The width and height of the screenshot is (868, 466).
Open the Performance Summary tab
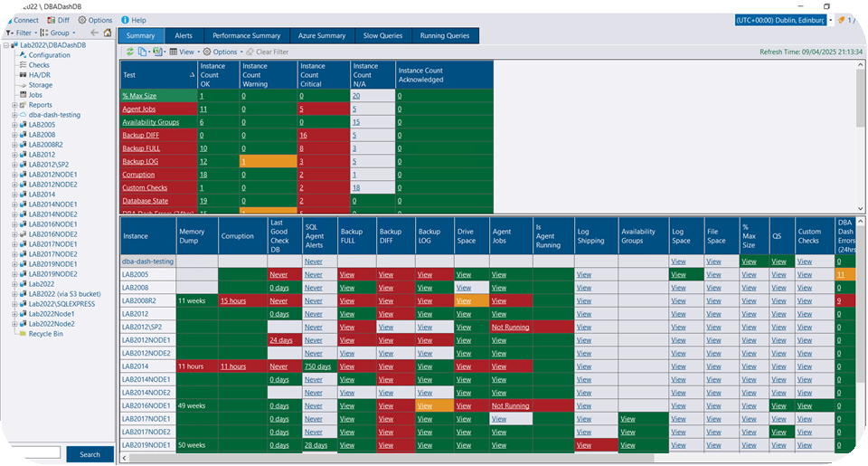coord(246,35)
